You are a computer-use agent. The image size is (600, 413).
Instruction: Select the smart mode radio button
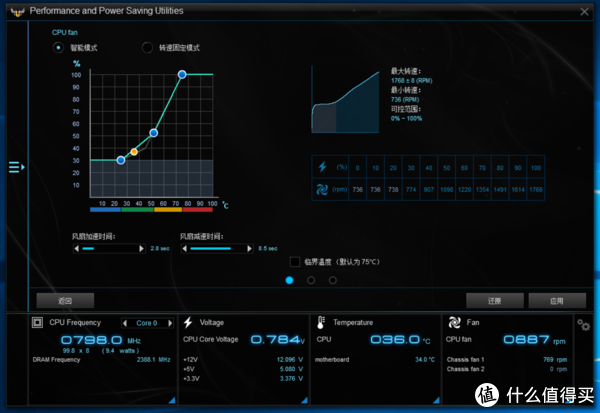[x=58, y=47]
